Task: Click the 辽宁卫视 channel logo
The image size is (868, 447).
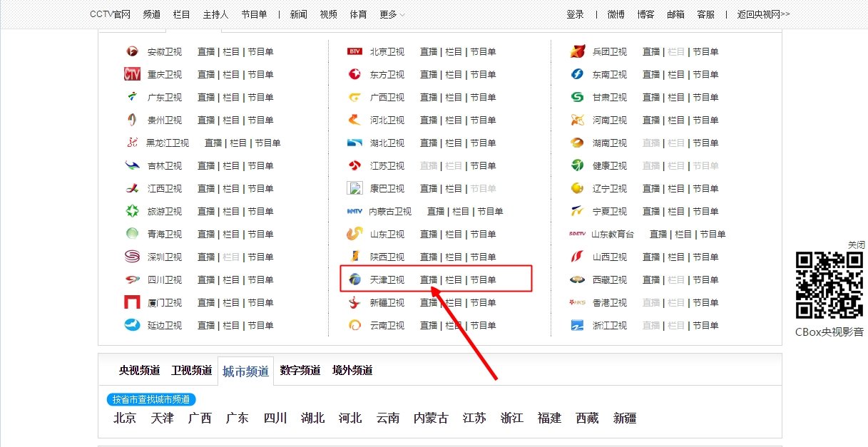Action: coord(576,188)
